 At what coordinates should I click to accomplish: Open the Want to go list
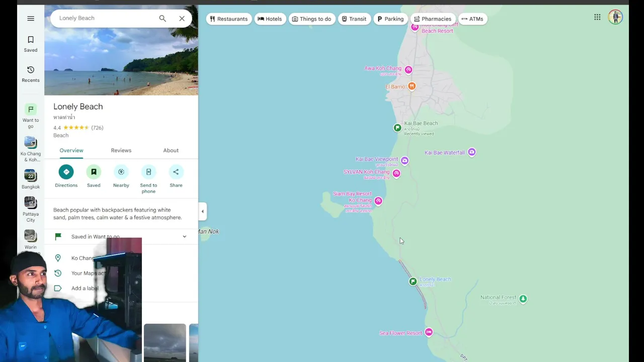tap(31, 116)
